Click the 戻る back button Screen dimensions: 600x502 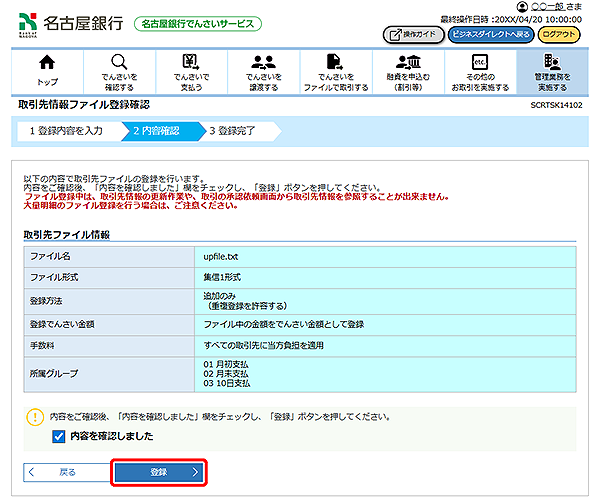pos(60,471)
